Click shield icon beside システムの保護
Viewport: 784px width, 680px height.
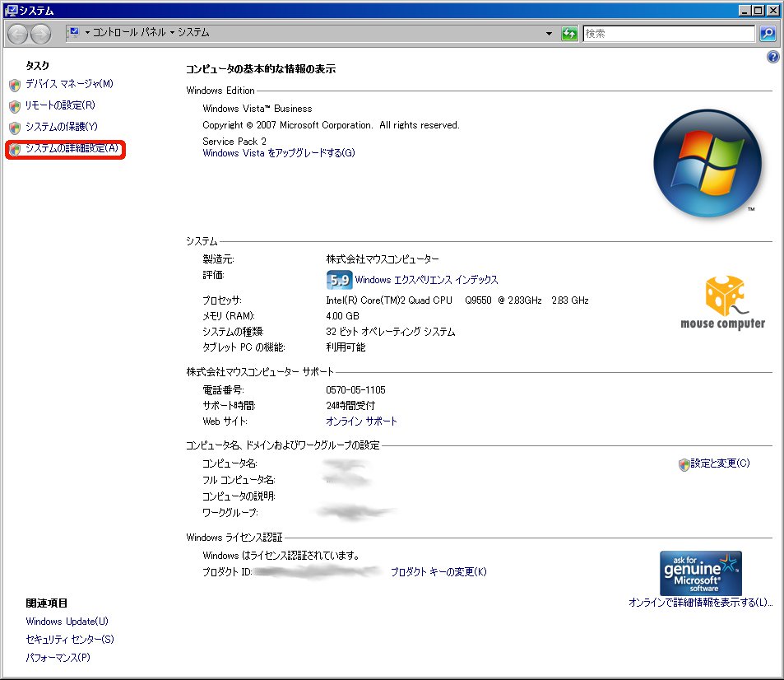pyautogui.click(x=15, y=128)
